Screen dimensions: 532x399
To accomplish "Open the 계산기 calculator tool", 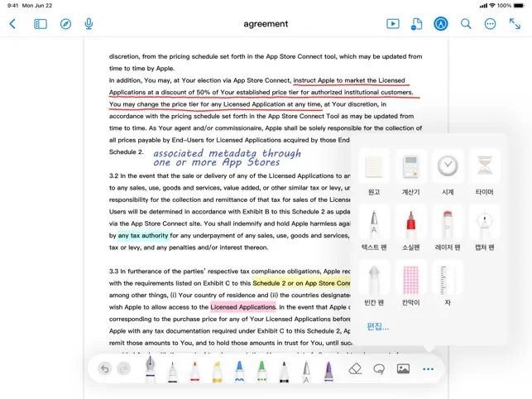I will pyautogui.click(x=411, y=173).
